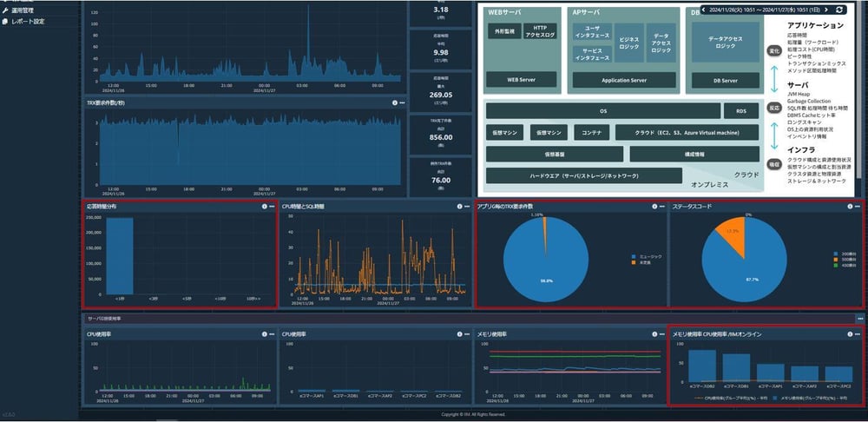
Task: Open options of CPU使用率 per-server bar panel
Action: pos(467,334)
